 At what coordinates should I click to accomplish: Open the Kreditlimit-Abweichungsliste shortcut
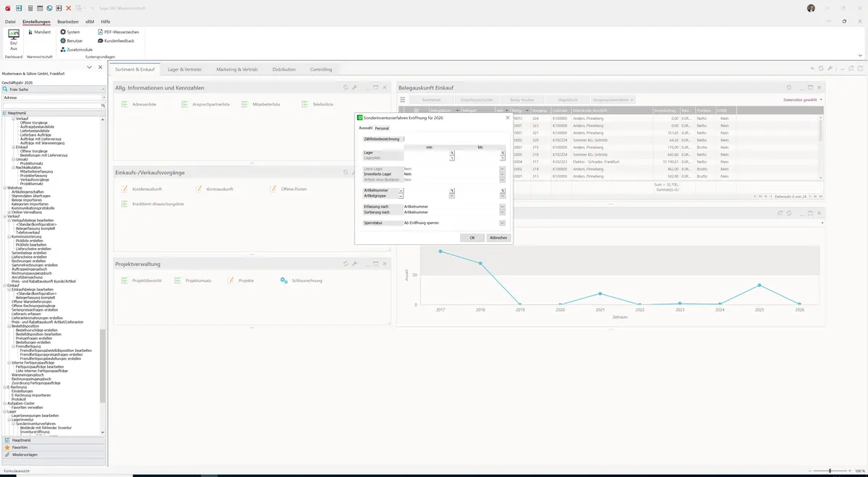152,204
